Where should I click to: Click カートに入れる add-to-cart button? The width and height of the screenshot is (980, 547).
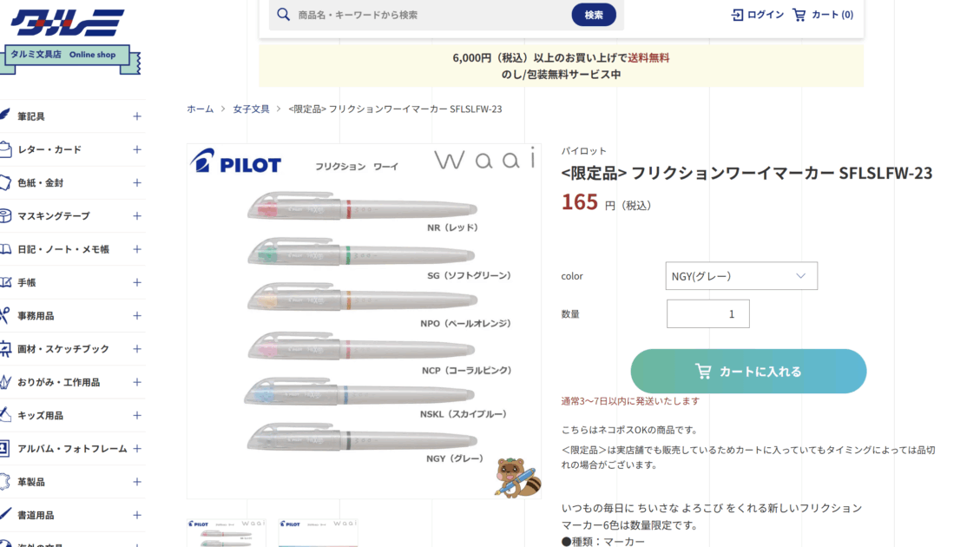click(x=748, y=372)
